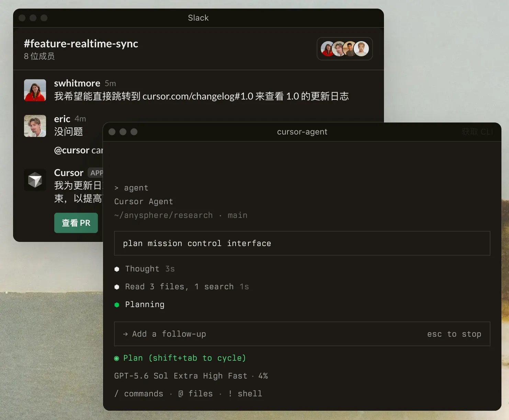
Task: Click the @ files hint
Action: click(x=195, y=394)
